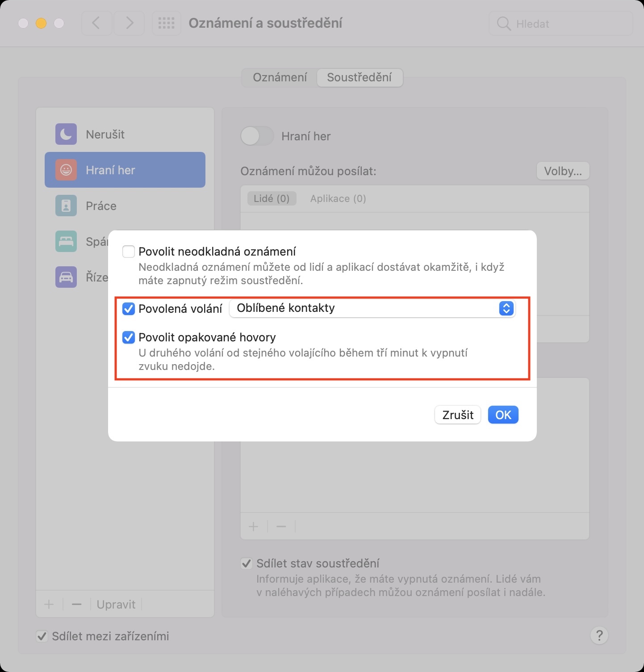Open help with the question mark
Screen dimensions: 644x672
point(599,635)
